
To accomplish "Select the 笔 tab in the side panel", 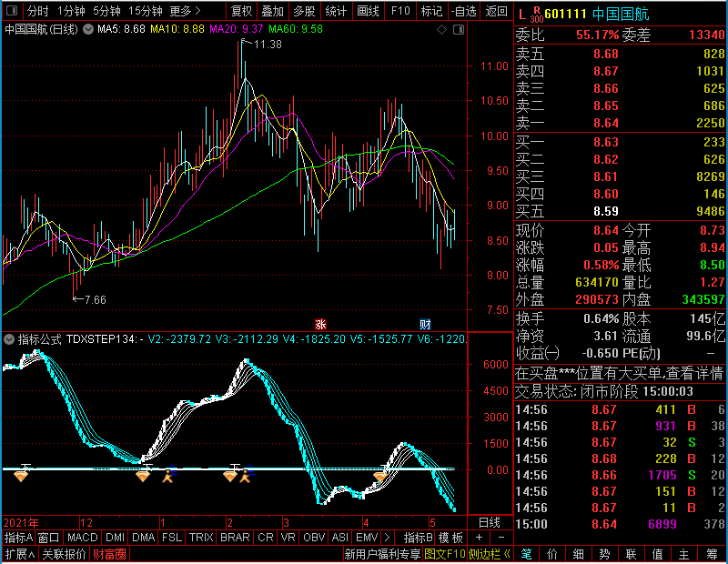I will point(526,554).
